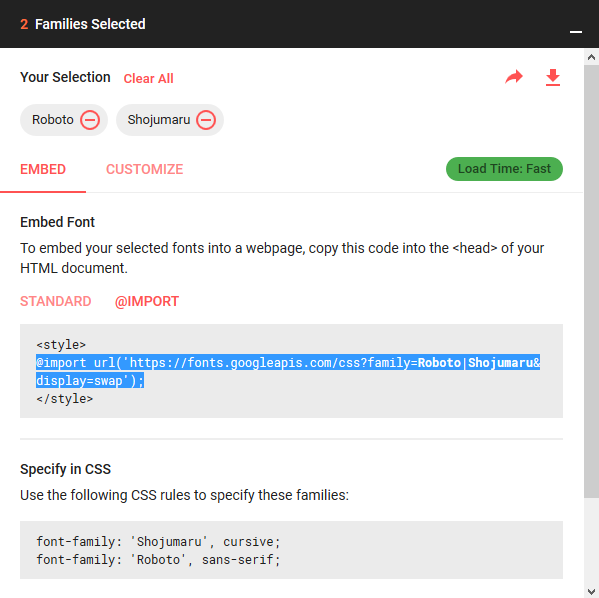Select the STANDARD embed option
The height and width of the screenshot is (598, 599).
55,301
